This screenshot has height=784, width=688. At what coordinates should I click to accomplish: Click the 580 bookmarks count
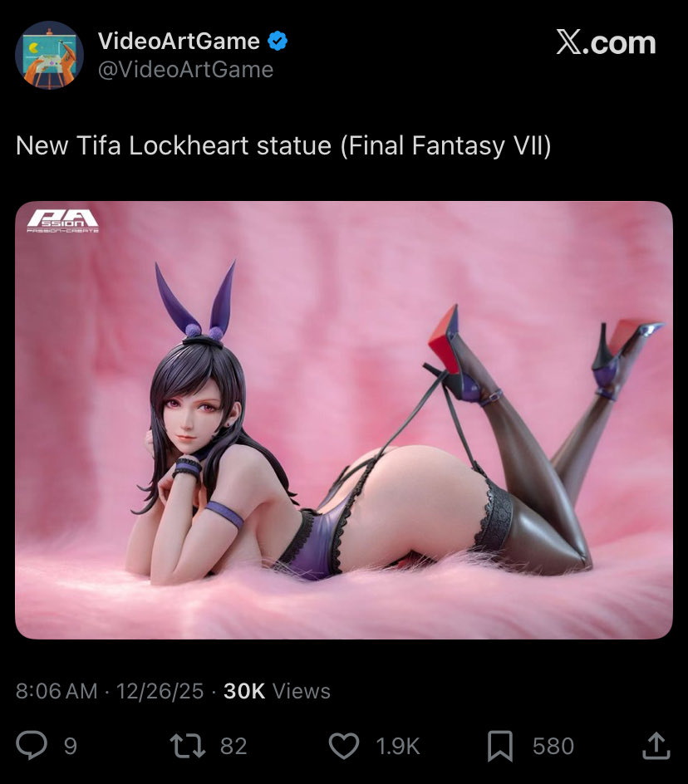point(553,746)
